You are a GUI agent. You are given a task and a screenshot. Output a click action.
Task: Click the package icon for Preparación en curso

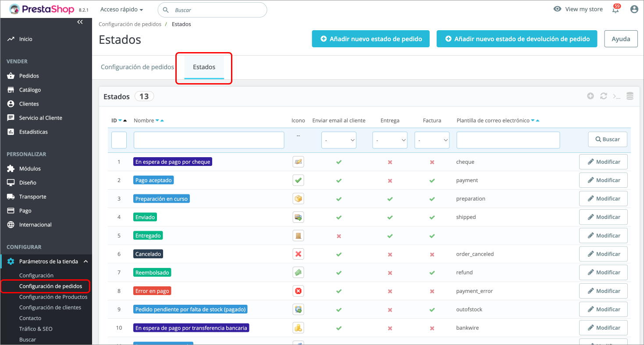298,198
